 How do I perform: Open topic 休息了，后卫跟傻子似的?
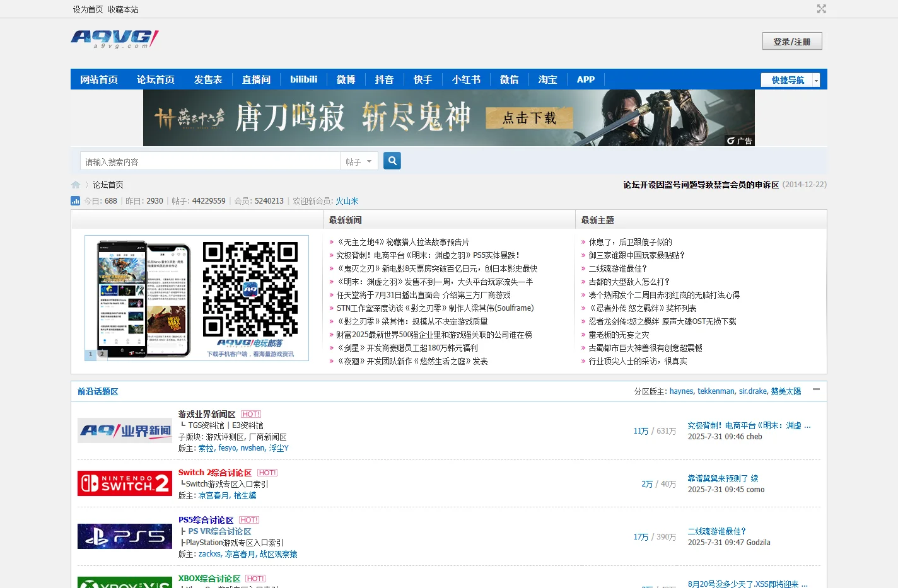coord(630,242)
